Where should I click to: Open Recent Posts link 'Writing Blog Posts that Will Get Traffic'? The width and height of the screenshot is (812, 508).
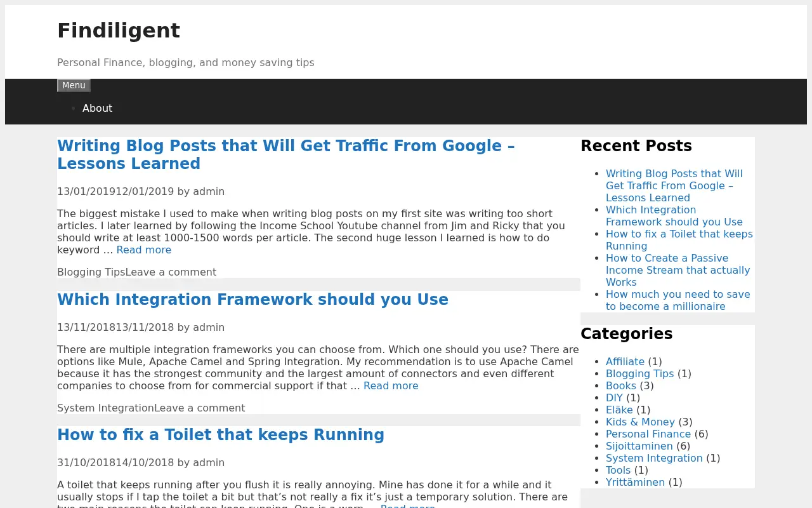point(674,185)
